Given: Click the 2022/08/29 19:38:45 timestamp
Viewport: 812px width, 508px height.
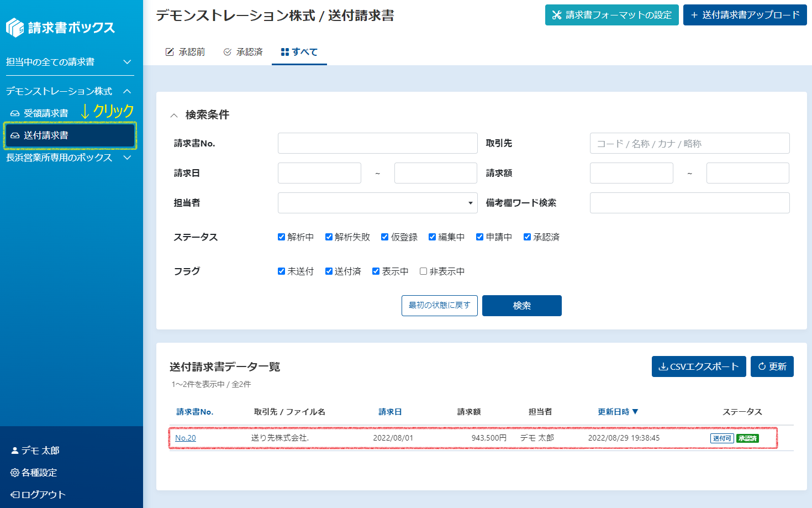Looking at the screenshot, I should click(624, 438).
